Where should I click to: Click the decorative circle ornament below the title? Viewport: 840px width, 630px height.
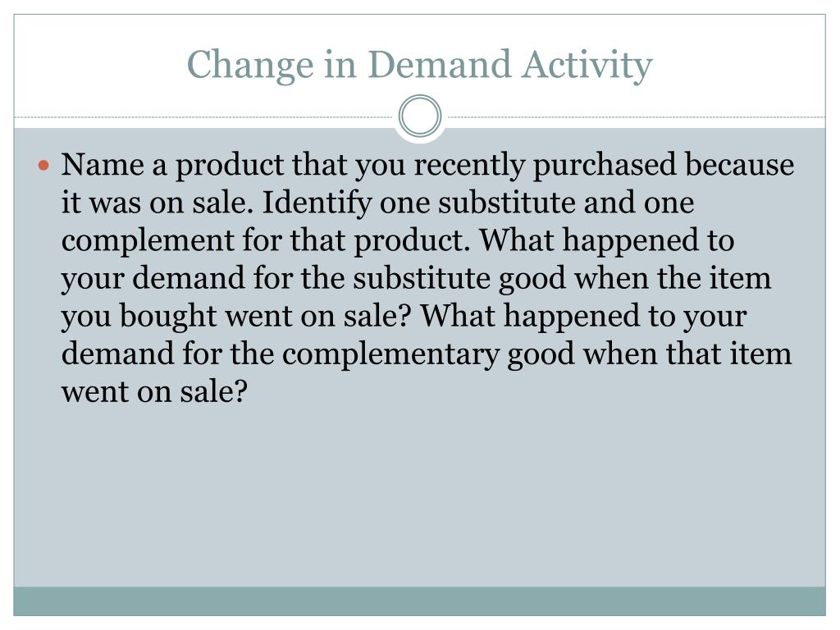[420, 116]
